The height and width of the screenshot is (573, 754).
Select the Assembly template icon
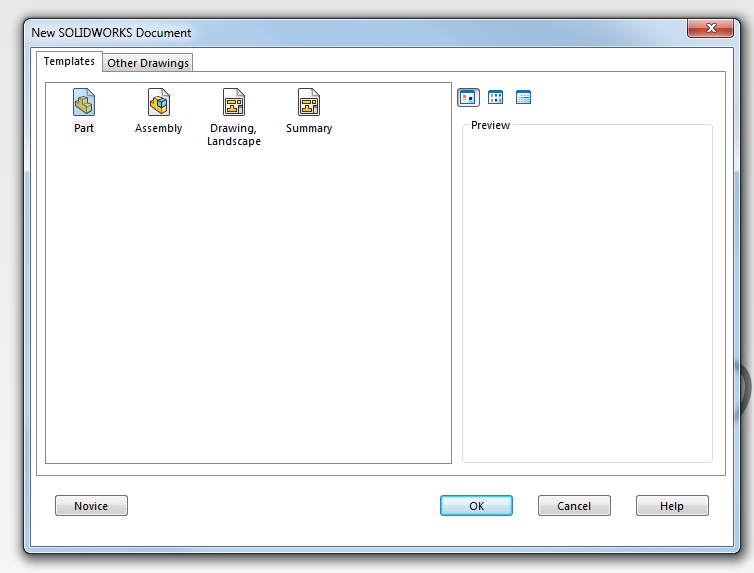click(x=159, y=102)
